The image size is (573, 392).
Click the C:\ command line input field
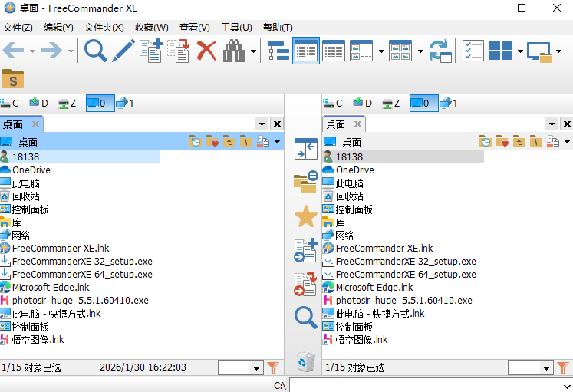(431, 385)
